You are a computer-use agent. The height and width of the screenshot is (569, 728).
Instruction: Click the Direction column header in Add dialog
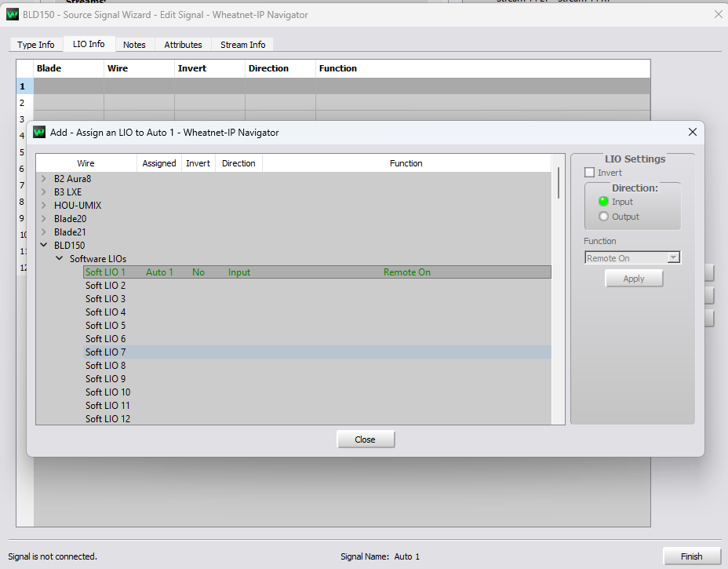point(238,163)
